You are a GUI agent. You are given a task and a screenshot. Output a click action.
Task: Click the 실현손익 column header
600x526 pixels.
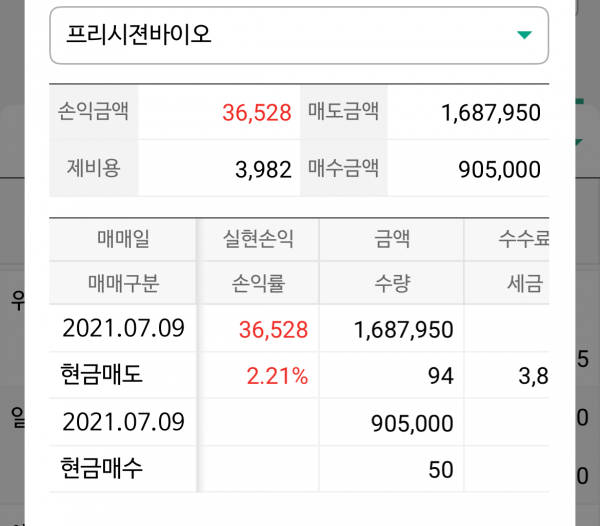pos(258,240)
